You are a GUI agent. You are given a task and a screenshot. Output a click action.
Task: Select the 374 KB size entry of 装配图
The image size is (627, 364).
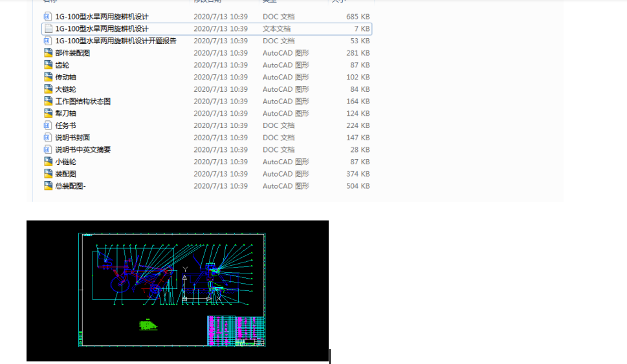pos(358,174)
